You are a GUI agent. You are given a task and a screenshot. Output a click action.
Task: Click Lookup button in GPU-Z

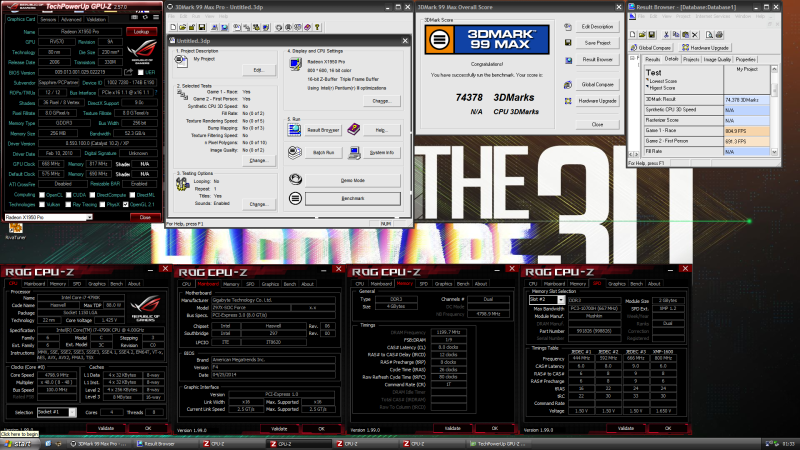click(x=141, y=32)
